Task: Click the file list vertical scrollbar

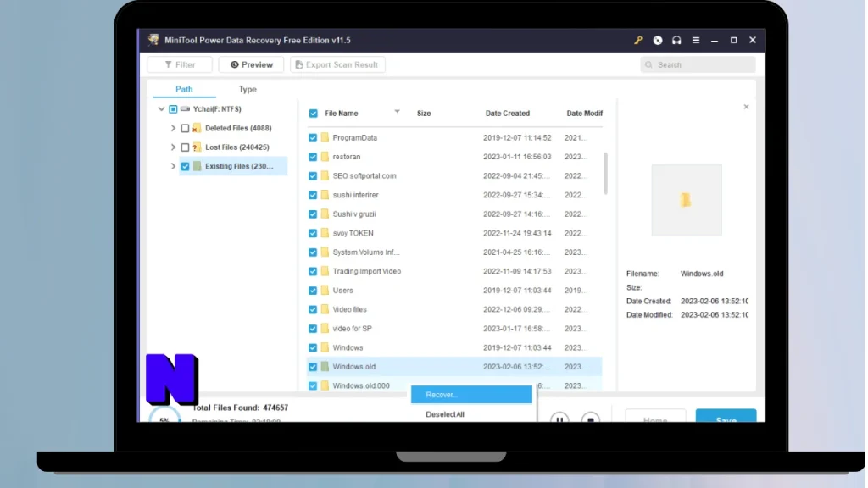Action: (605, 173)
